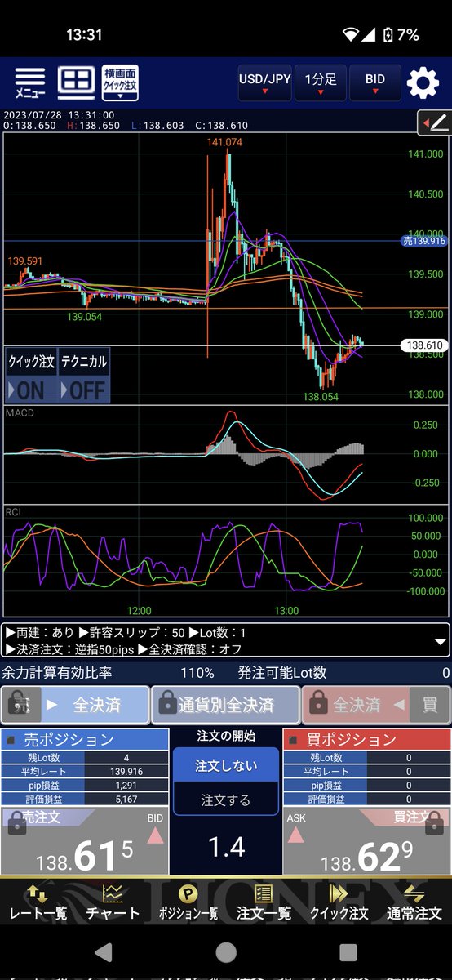Open the クイック注文 bottom tab
Viewport: 452px width, 980px height.
(339, 902)
